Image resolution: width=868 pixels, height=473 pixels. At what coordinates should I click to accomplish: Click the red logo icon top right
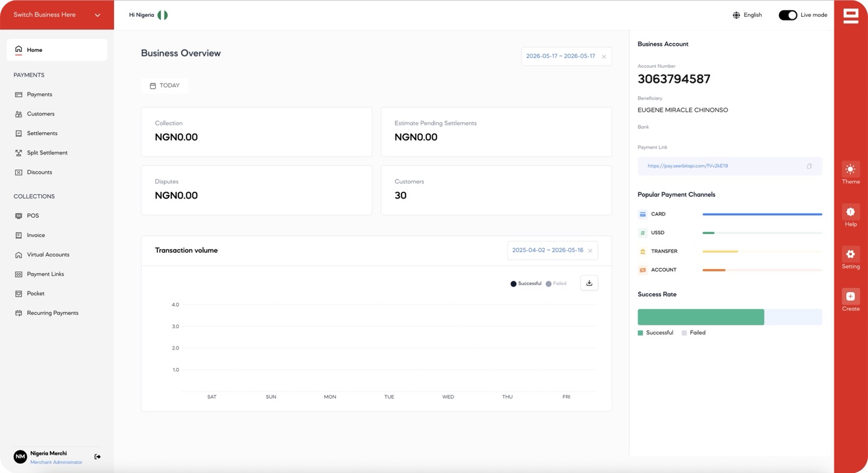pyautogui.click(x=851, y=16)
